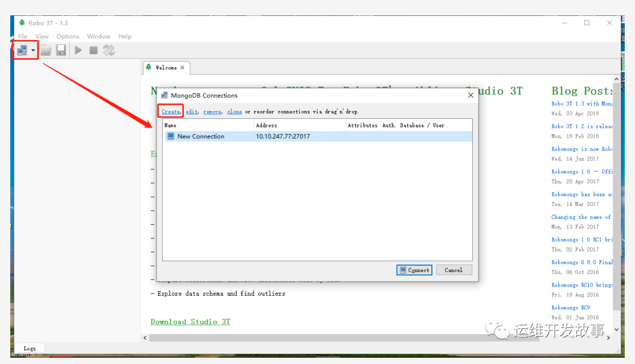Click the vertical scrollbar down arrow
635x364 pixels.
[x=616, y=329]
